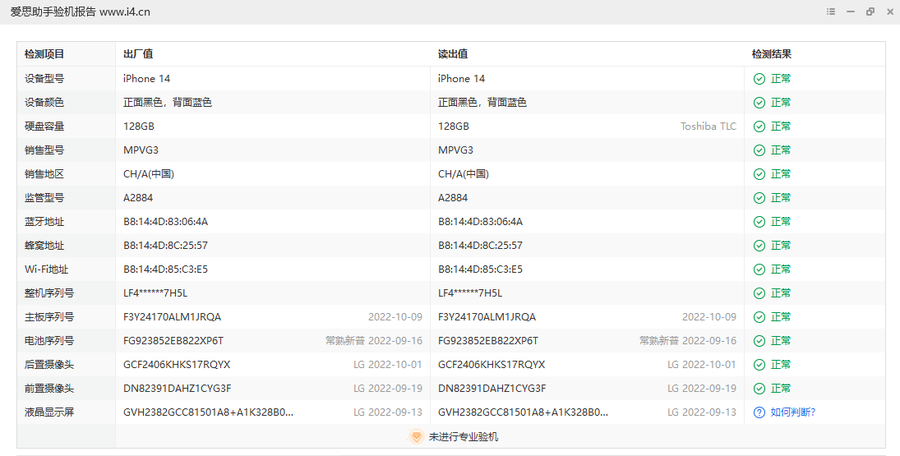Select the 销售型号 row label
Image resolution: width=900 pixels, height=456 pixels.
click(x=44, y=150)
